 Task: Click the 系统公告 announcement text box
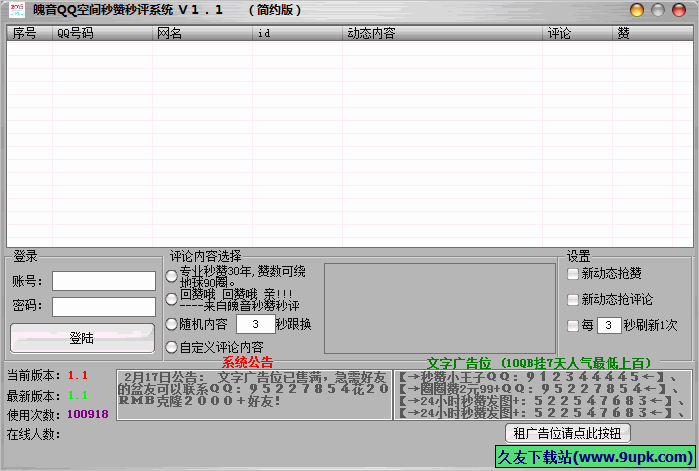254,395
